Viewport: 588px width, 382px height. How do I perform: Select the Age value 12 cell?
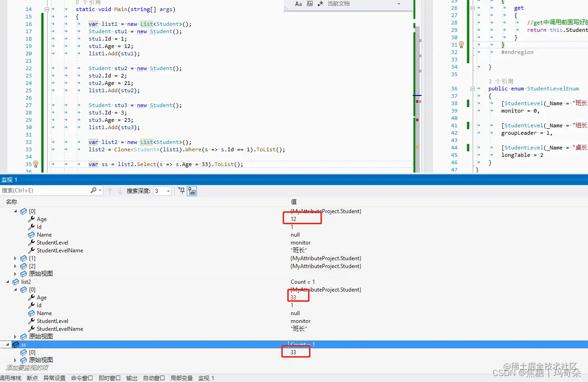click(x=293, y=219)
